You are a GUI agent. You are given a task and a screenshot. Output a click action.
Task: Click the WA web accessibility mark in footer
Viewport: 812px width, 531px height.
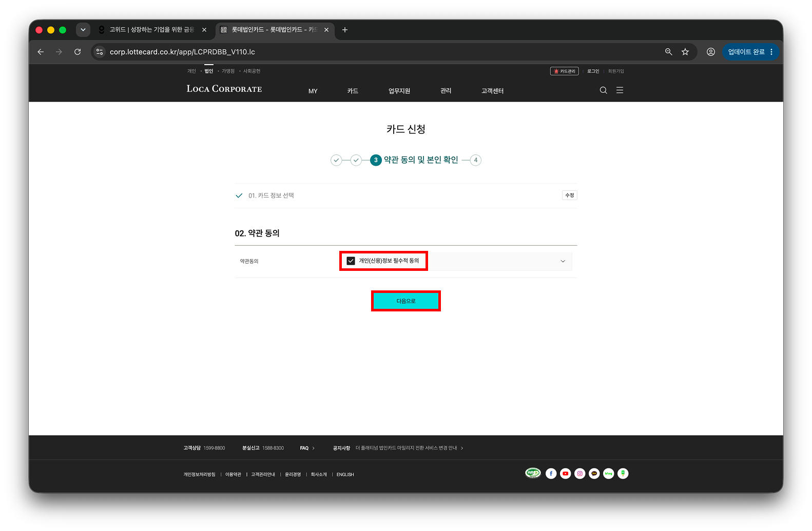click(533, 473)
